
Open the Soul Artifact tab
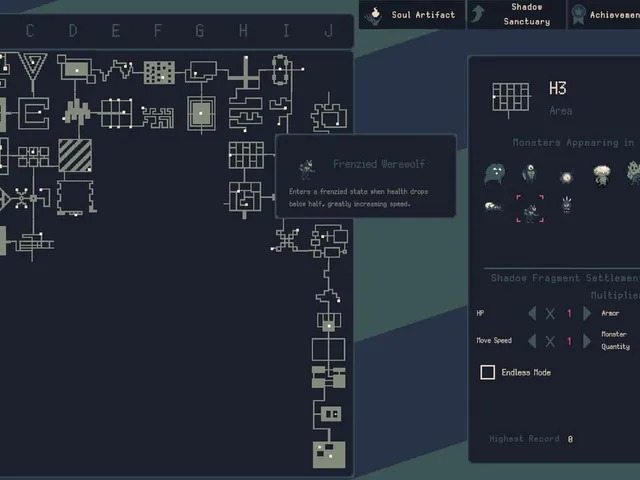coord(411,15)
